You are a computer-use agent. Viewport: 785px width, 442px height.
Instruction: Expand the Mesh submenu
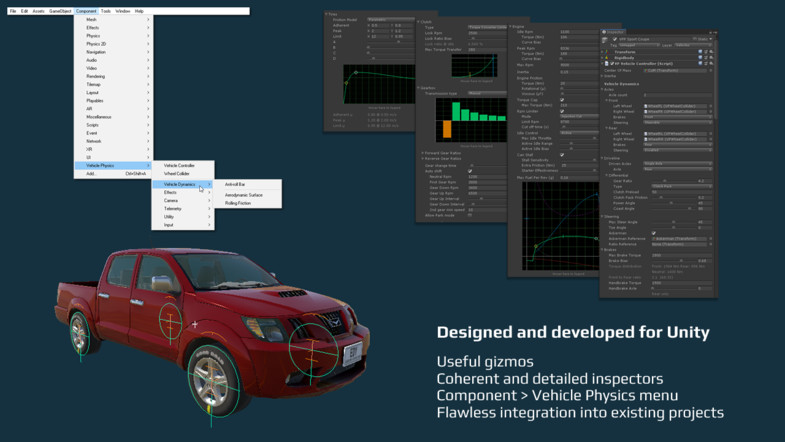tap(114, 20)
